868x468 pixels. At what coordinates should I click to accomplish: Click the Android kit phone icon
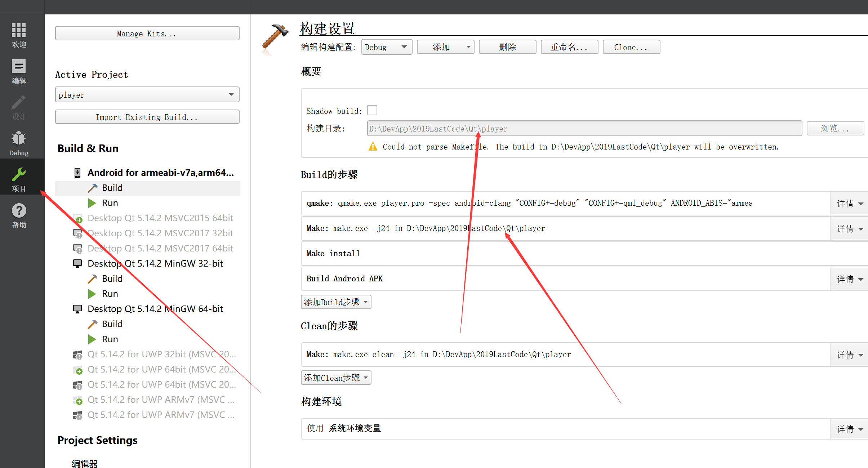click(77, 173)
